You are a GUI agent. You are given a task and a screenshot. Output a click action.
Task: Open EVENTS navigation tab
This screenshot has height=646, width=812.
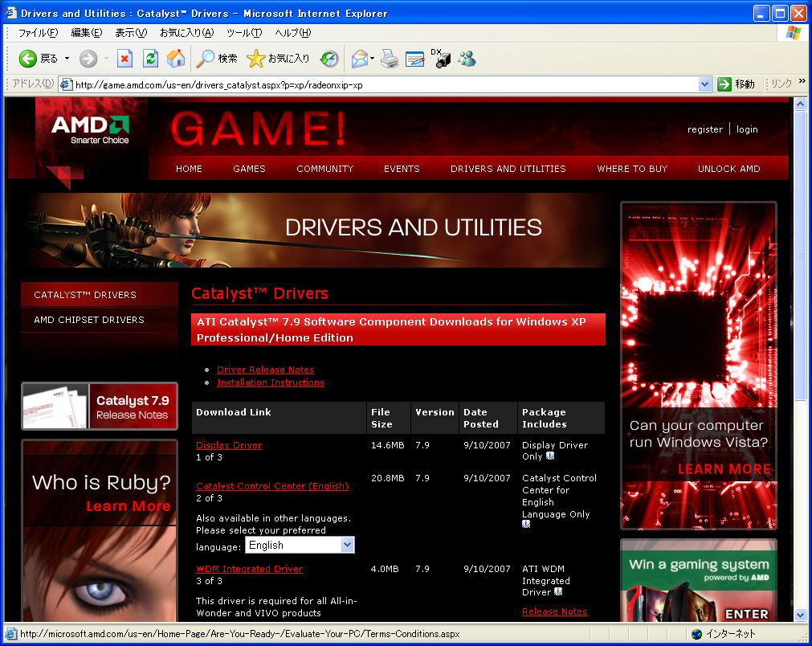pyautogui.click(x=402, y=169)
